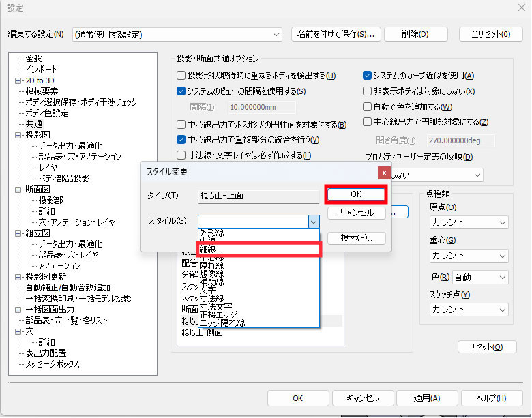Open the 色 dropdown set to 自動
The image size is (532, 418).
(x=480, y=278)
